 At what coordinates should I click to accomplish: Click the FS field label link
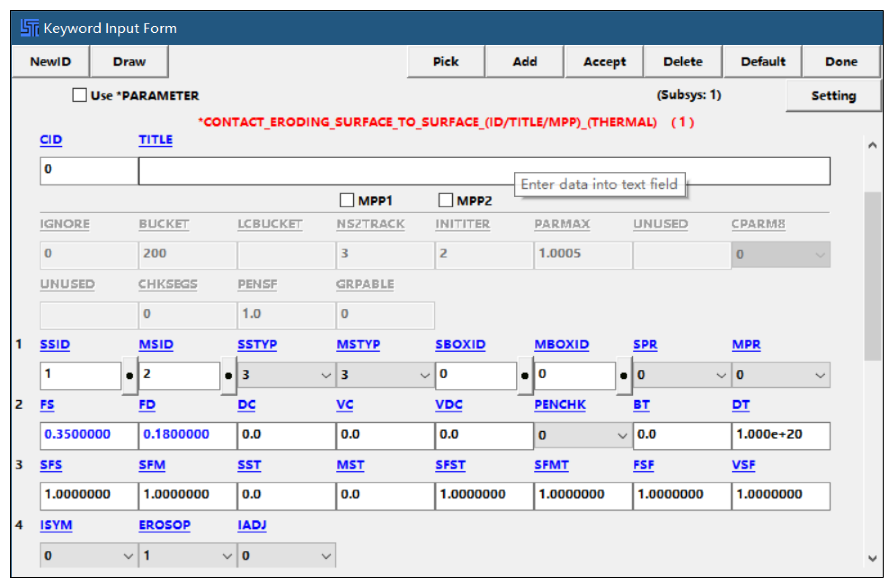point(47,405)
